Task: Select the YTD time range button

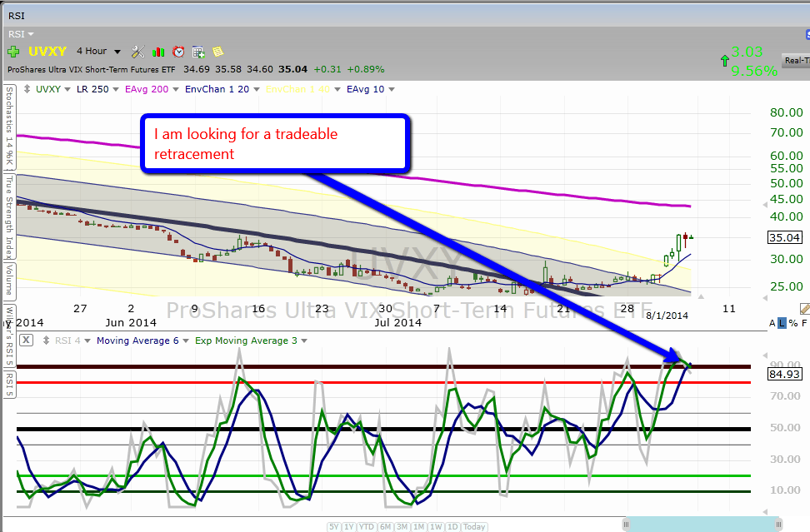Action: 368,526
